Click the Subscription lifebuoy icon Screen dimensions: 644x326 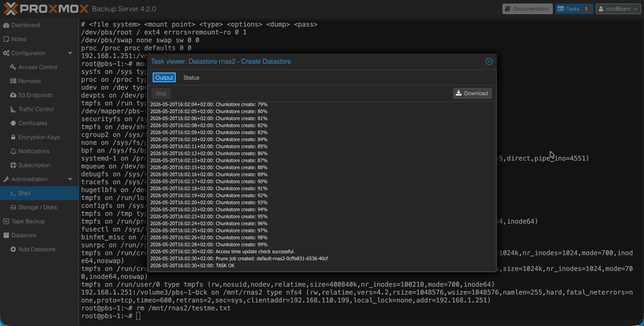point(13,165)
